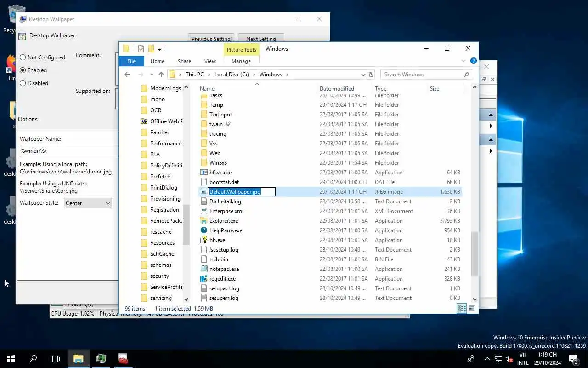This screenshot has width=588, height=368.
Task: Select the Picture Tools contextual tab
Action: coord(241,50)
